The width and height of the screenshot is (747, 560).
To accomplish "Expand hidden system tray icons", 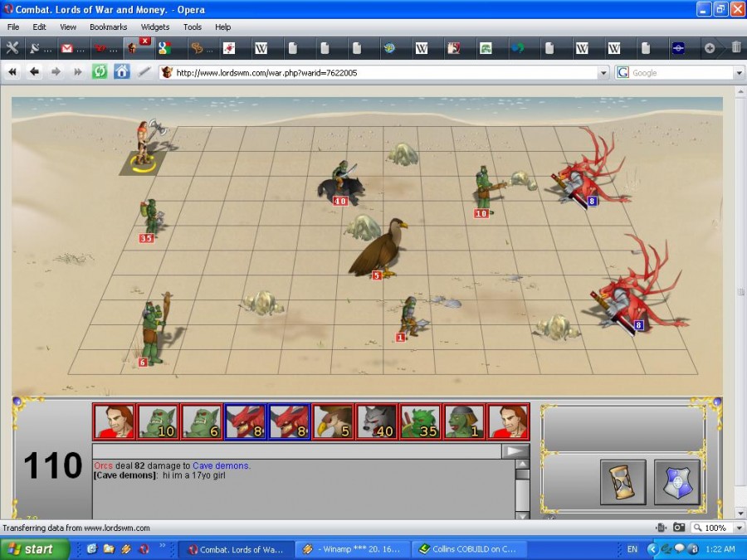I will coord(652,549).
